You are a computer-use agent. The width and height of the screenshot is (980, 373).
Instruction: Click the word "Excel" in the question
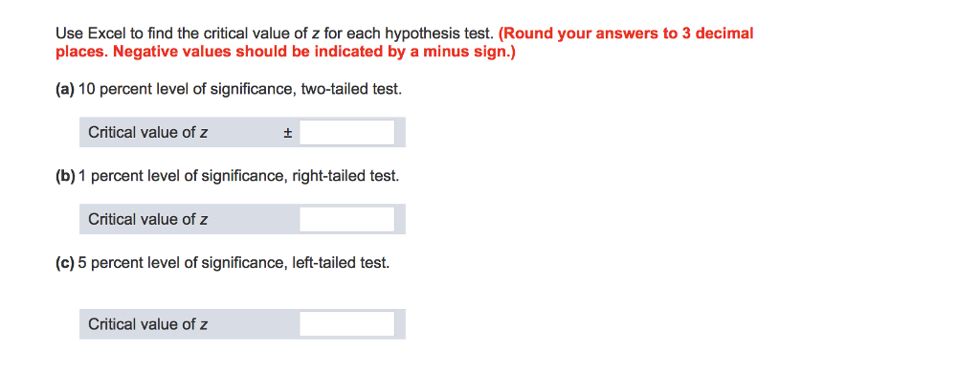click(x=104, y=33)
